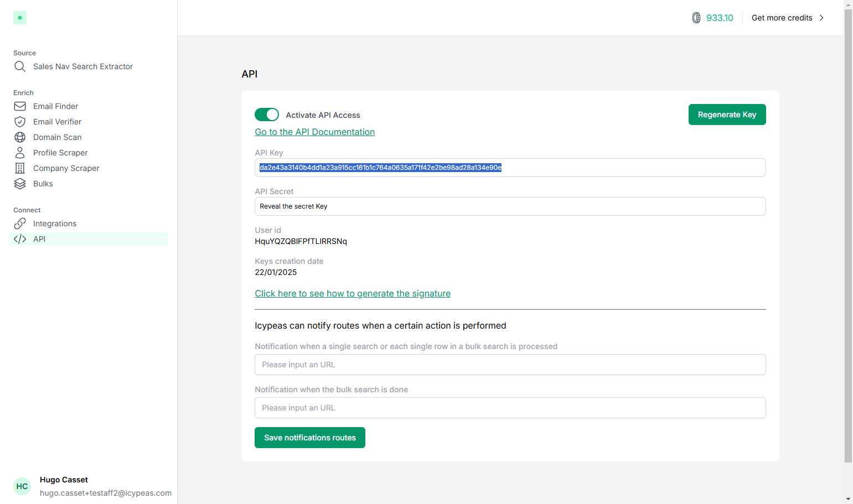Screen dimensions: 853x504
Task: Focus the single search notification URL field
Action: coord(510,365)
